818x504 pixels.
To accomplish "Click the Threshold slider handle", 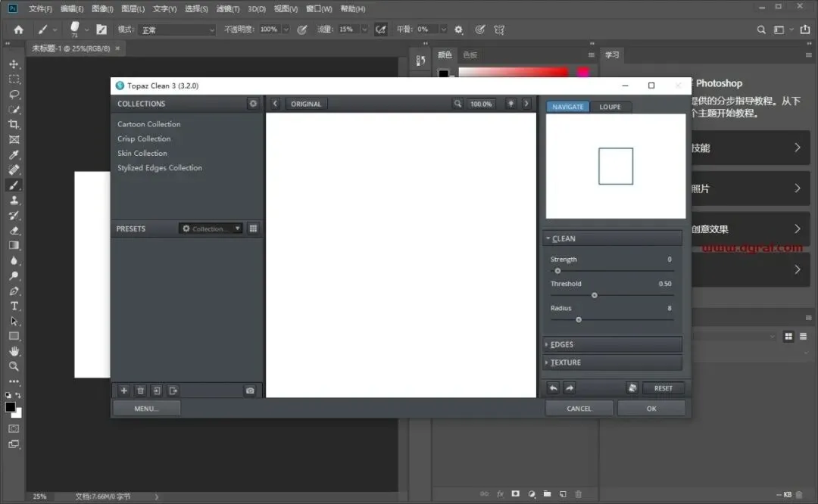I will 595,296.
